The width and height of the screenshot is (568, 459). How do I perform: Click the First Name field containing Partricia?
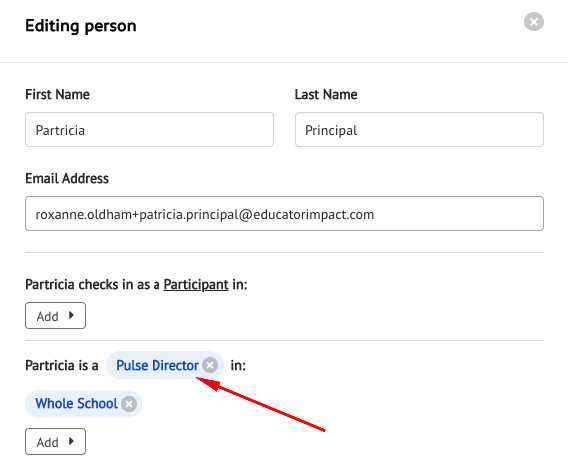[x=149, y=129]
